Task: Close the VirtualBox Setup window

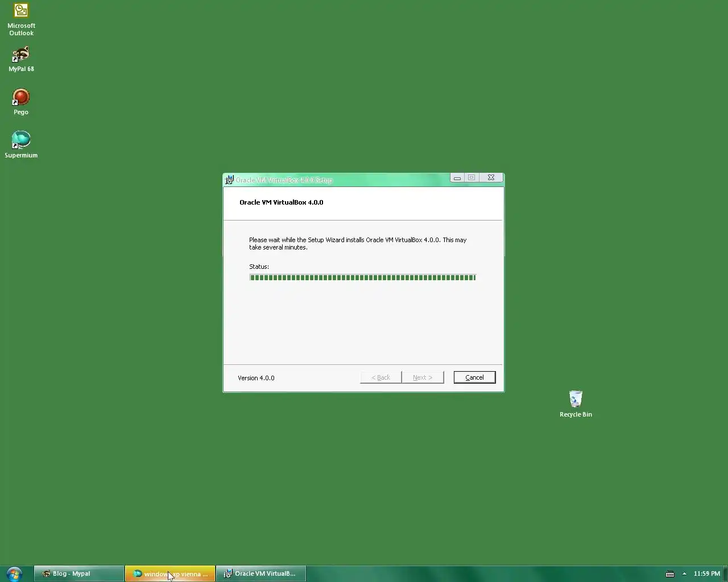Action: point(491,178)
